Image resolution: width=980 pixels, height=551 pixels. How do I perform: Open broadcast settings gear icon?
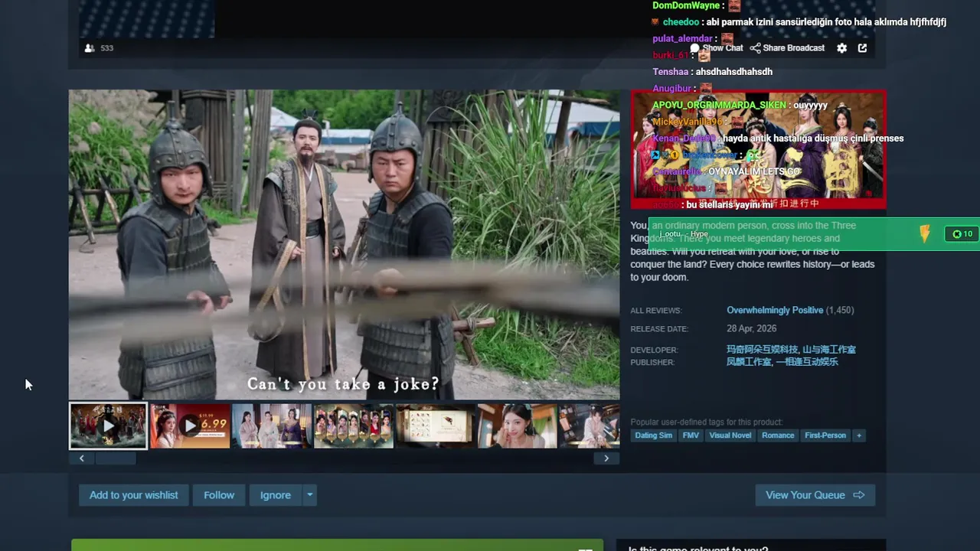pos(841,48)
